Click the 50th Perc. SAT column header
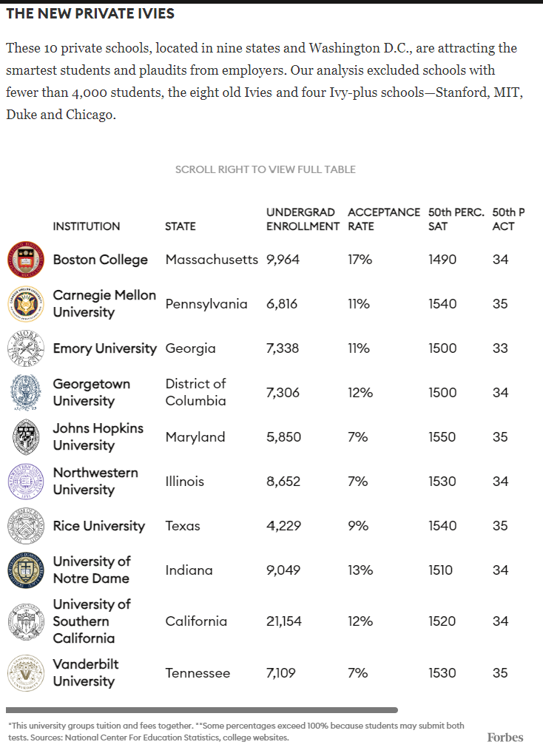Image resolution: width=543 pixels, height=756 pixels. pos(456,219)
